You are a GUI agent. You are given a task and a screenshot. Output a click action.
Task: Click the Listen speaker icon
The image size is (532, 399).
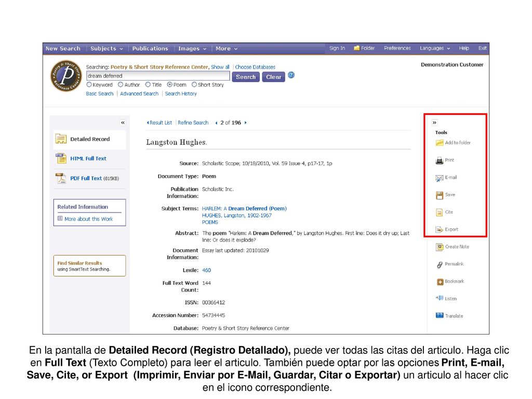point(440,298)
